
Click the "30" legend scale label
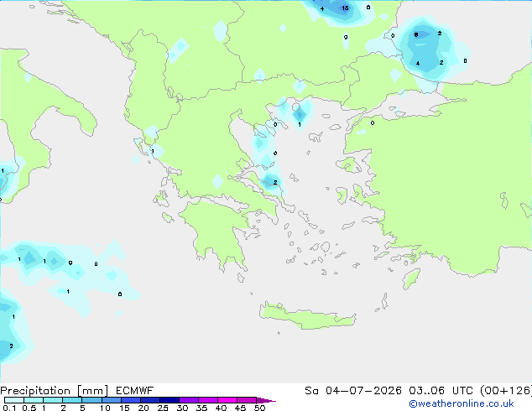[182, 408]
